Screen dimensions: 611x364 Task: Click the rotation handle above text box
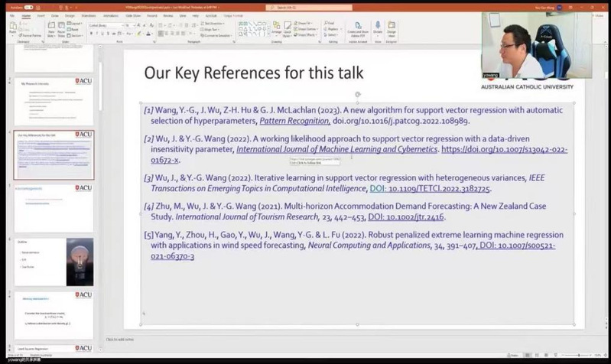tap(357, 94)
